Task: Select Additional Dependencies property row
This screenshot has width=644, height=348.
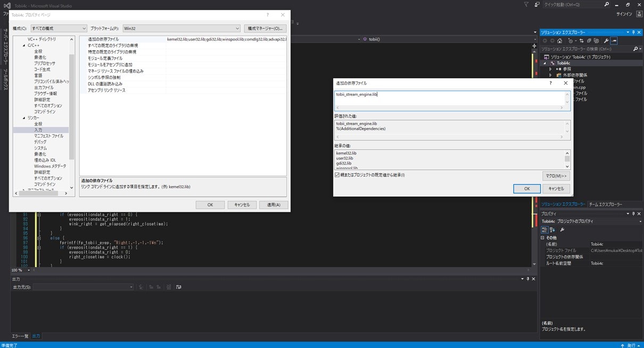Action: pos(183,39)
